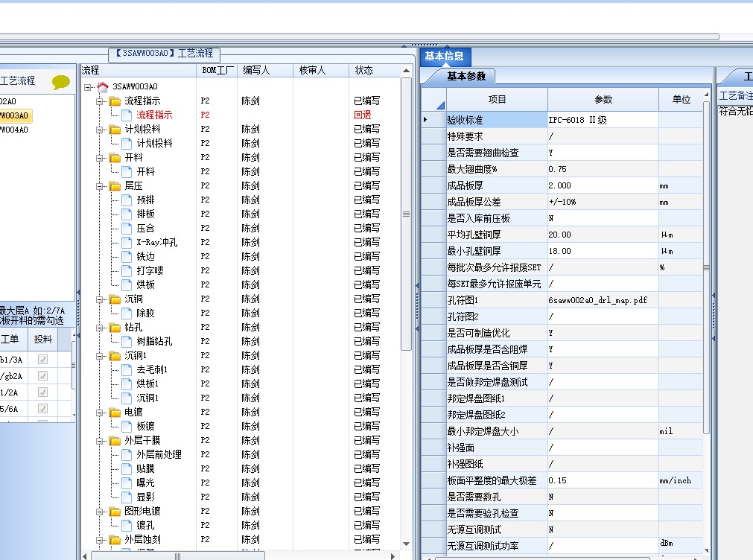The width and height of the screenshot is (753, 560).
Task: Collapse the 层压 folder node
Action: 99,186
